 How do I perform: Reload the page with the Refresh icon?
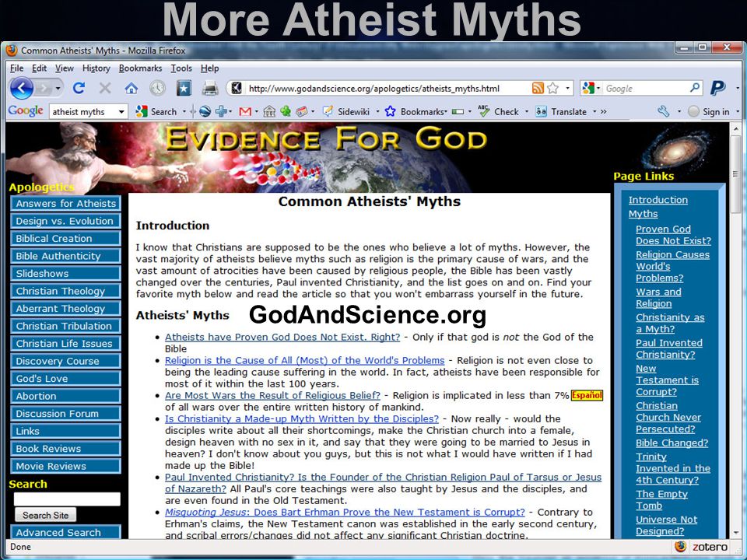79,88
